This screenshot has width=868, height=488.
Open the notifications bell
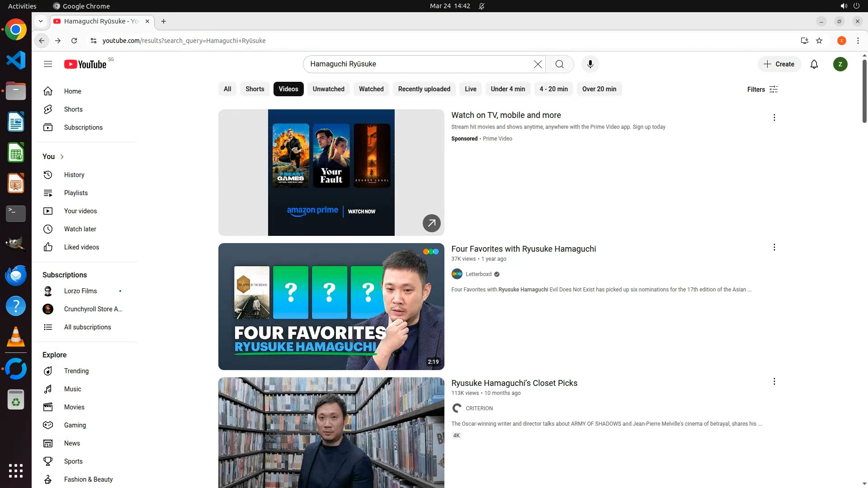(814, 64)
